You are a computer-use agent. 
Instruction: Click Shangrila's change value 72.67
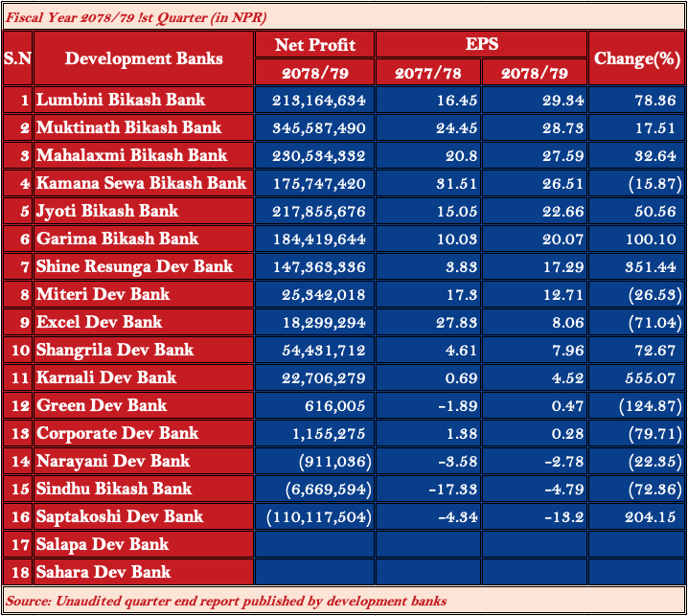tap(636, 350)
